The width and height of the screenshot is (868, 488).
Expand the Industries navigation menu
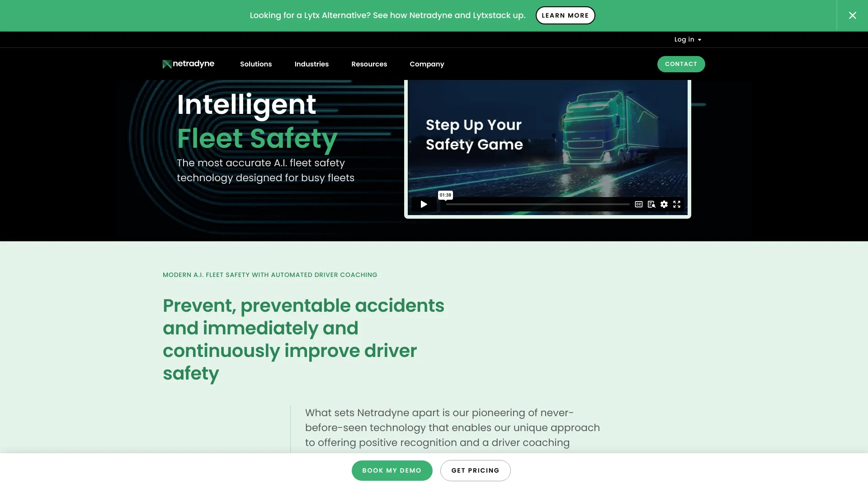[x=311, y=64]
